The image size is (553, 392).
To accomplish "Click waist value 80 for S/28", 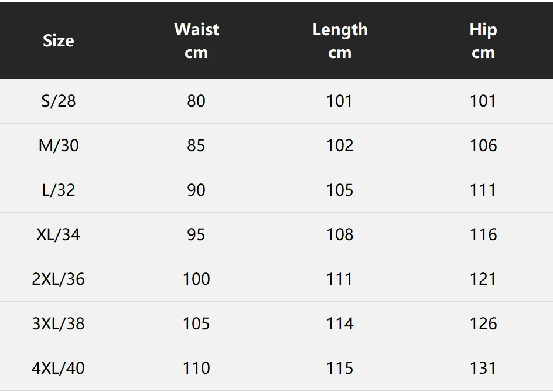I will tap(196, 101).
